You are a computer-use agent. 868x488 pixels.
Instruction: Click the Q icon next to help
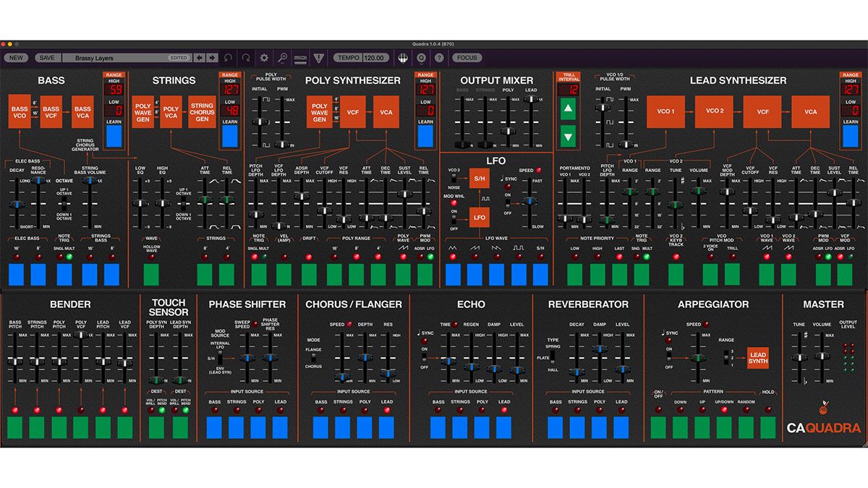[421, 57]
